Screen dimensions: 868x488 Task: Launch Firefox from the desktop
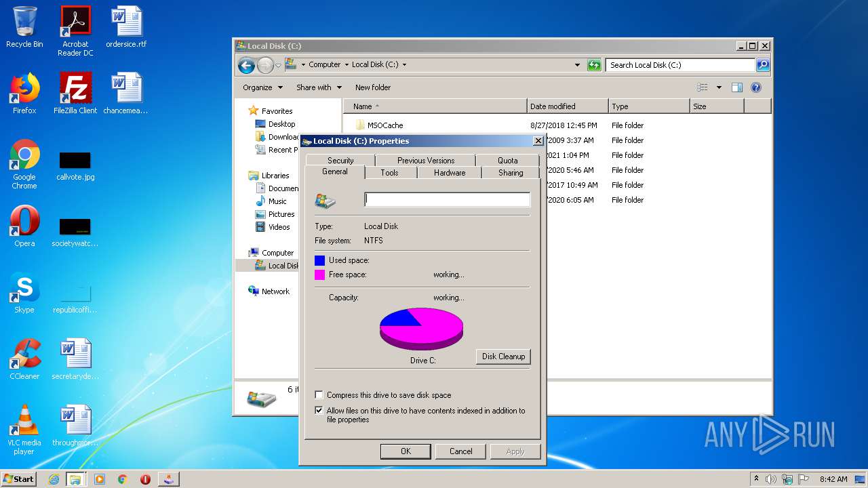[x=24, y=94]
